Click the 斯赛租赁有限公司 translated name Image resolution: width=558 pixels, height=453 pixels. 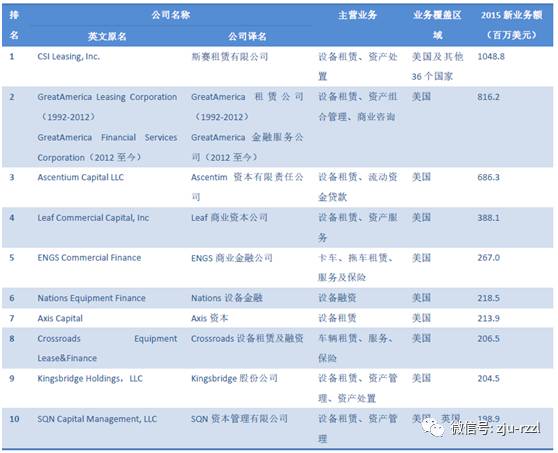coord(230,57)
